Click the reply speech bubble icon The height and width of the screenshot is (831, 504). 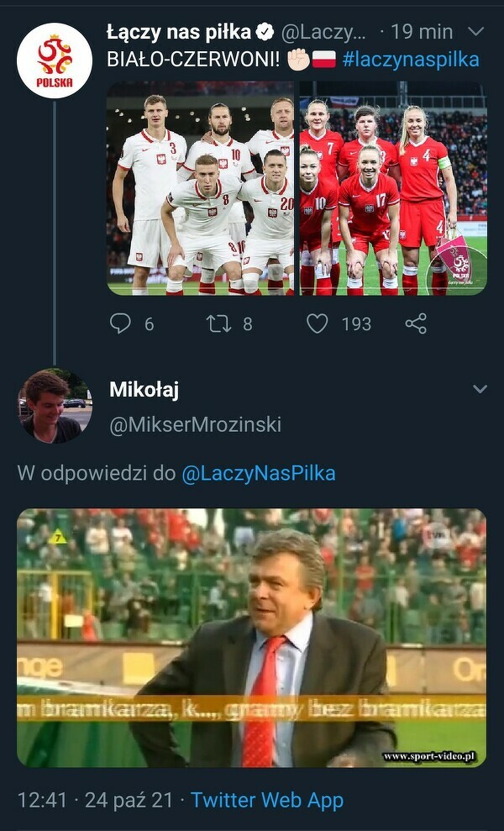(x=120, y=323)
